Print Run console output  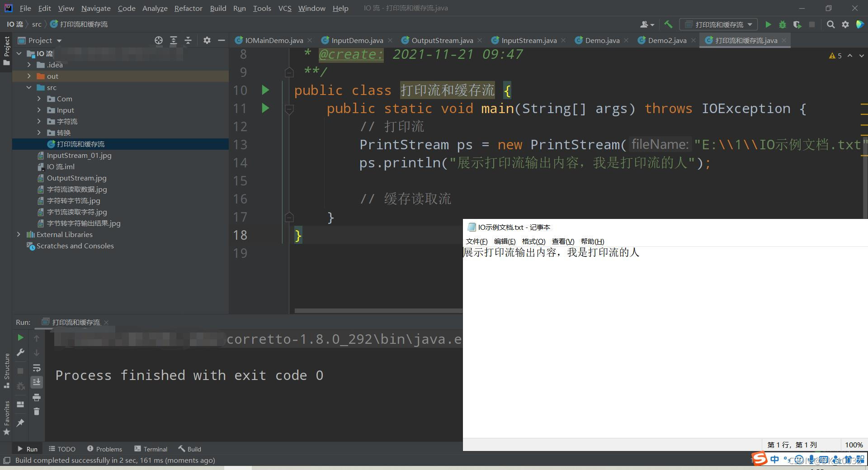coord(37,397)
